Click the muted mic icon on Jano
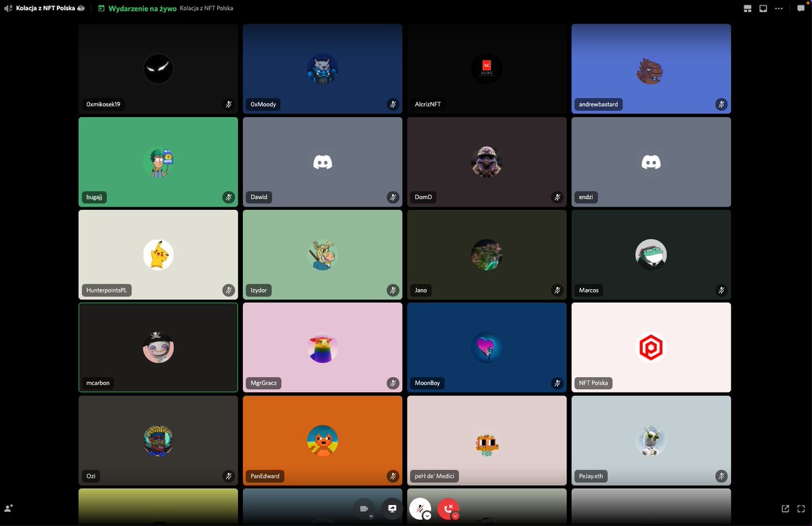This screenshot has height=526, width=812. click(558, 290)
